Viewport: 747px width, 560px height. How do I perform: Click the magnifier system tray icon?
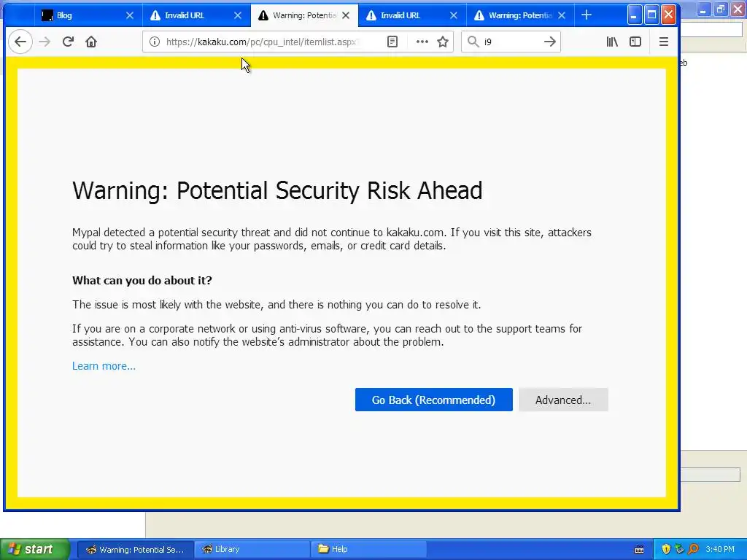tap(693, 549)
